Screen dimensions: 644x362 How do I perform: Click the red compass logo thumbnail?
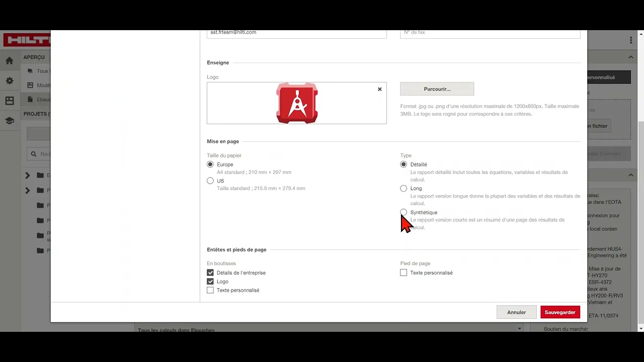297,103
